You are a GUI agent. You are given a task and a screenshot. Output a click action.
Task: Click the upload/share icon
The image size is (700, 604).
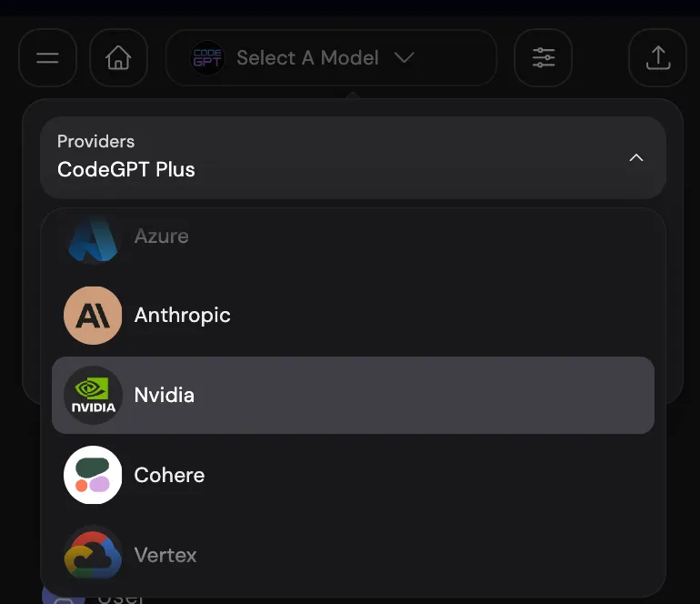click(x=657, y=57)
